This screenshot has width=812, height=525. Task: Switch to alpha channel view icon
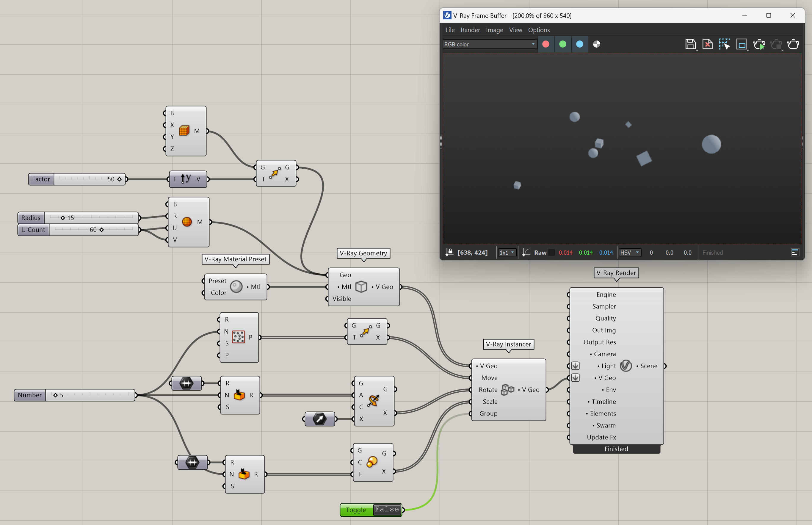coord(597,44)
